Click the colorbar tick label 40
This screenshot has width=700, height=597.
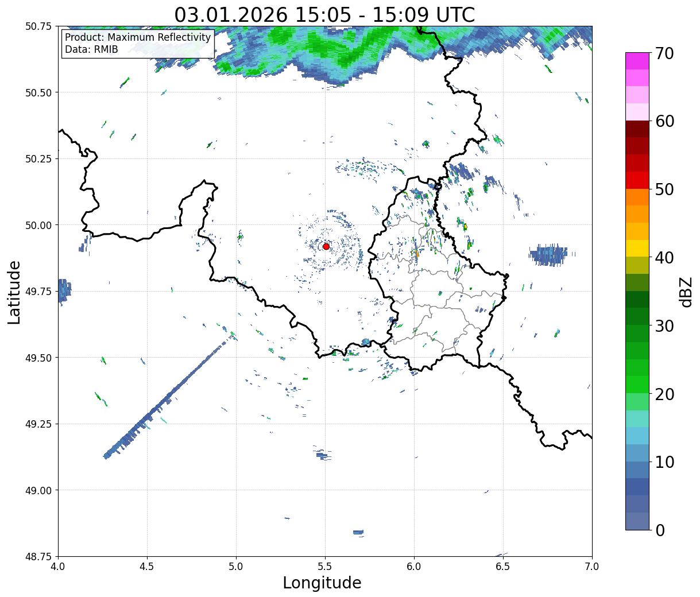pos(664,257)
